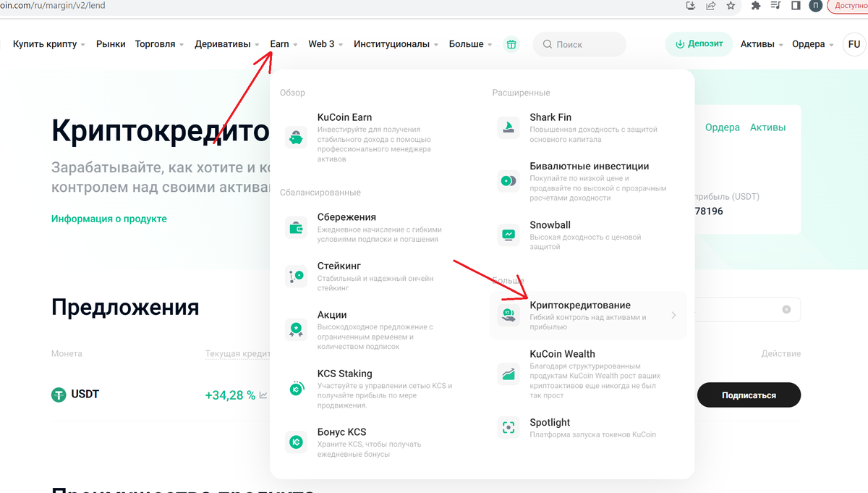Viewport: 868px width, 493px height.
Task: Open the Рынки navigation item
Action: coord(111,44)
